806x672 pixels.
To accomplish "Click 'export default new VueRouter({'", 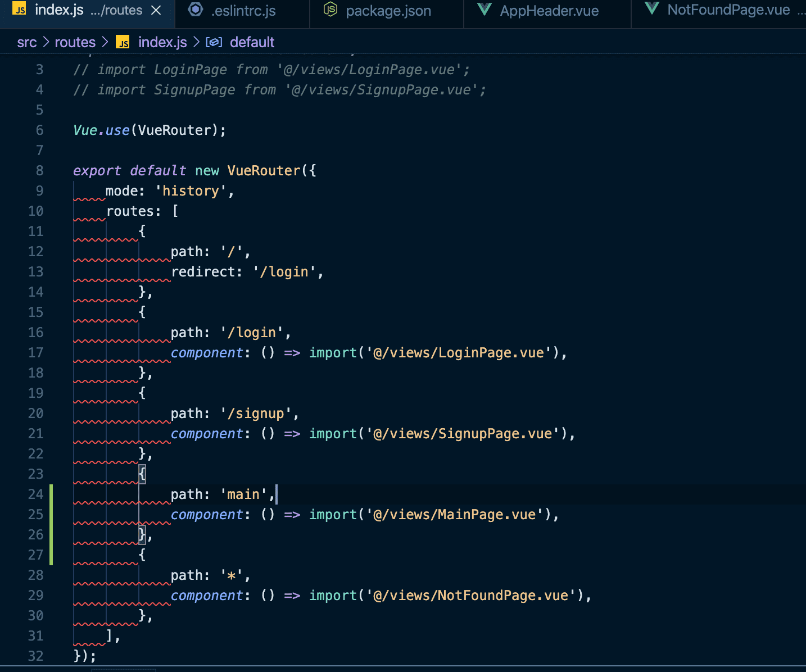I will [194, 171].
